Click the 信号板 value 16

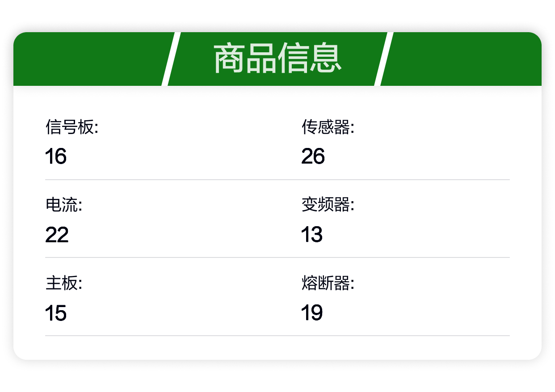tap(56, 156)
